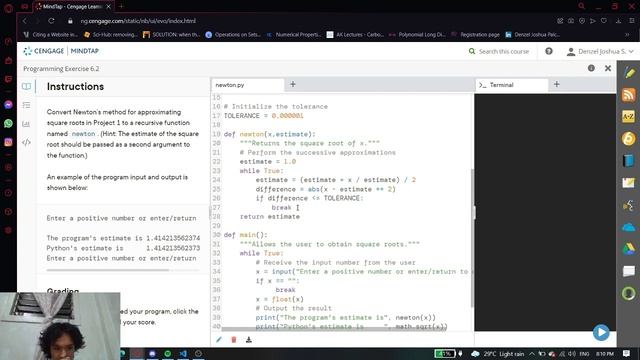Open the OneDrive cloud app in dock

coord(629,227)
